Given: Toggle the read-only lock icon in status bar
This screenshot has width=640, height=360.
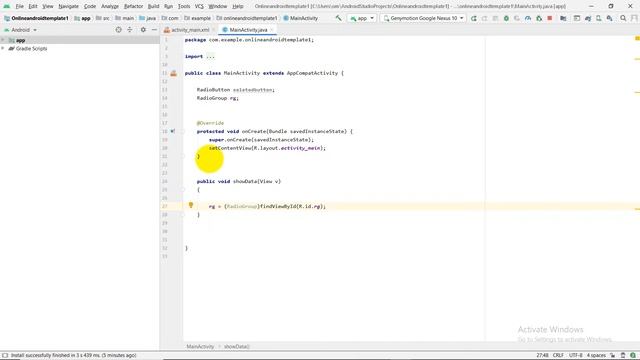Looking at the screenshot, I should click(x=612, y=356).
